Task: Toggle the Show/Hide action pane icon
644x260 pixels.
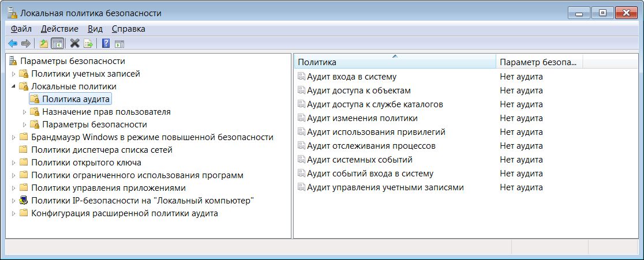Action: click(119, 44)
